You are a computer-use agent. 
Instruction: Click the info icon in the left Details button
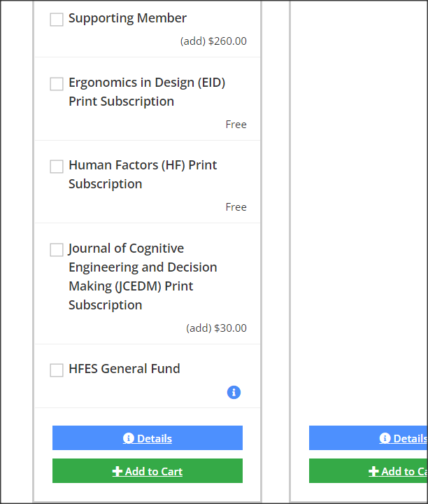pyautogui.click(x=129, y=438)
